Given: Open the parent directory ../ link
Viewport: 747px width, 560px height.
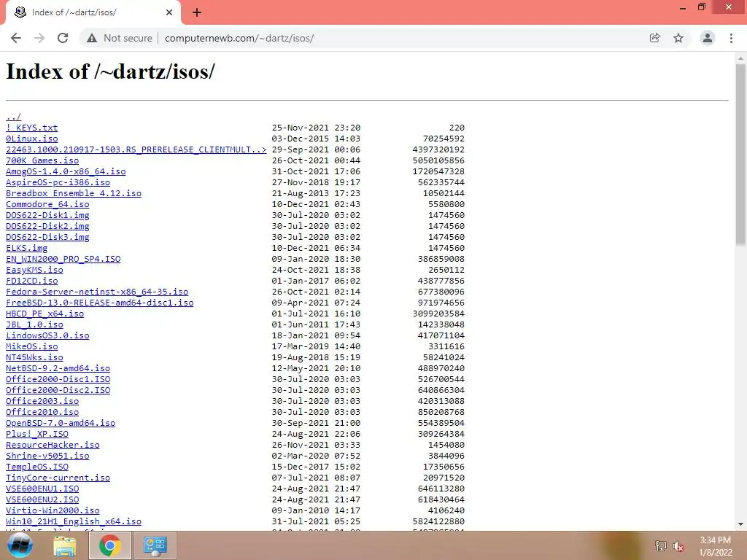Looking at the screenshot, I should pyautogui.click(x=13, y=117).
